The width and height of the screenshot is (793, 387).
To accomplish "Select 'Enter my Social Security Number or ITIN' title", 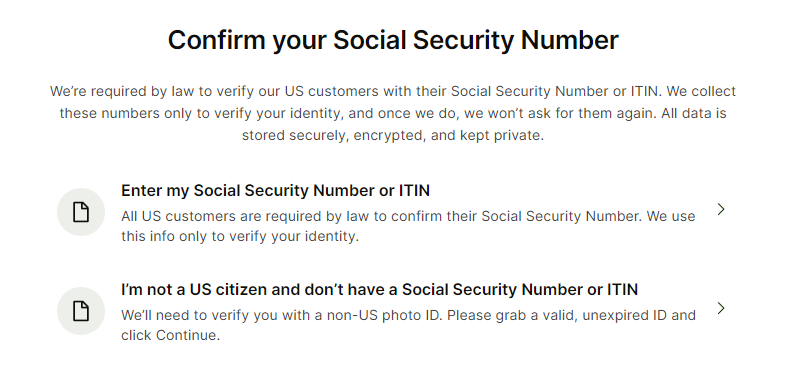I will pos(275,190).
